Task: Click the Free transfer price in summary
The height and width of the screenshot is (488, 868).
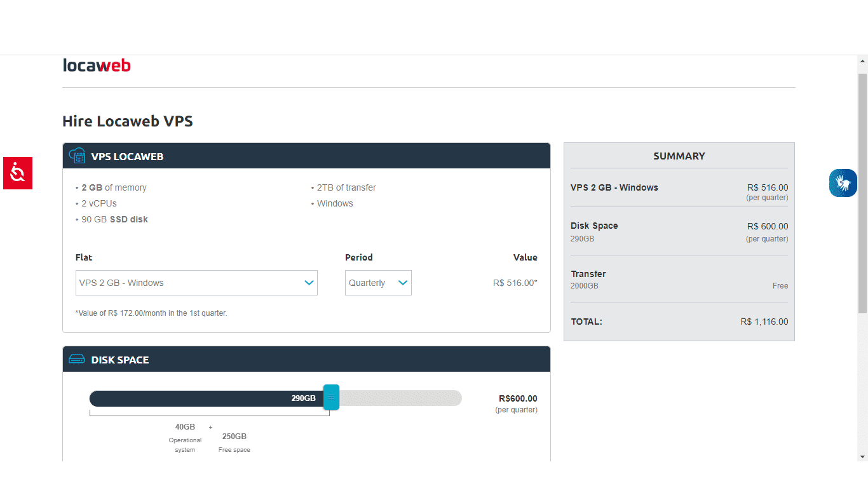Action: 780,286
